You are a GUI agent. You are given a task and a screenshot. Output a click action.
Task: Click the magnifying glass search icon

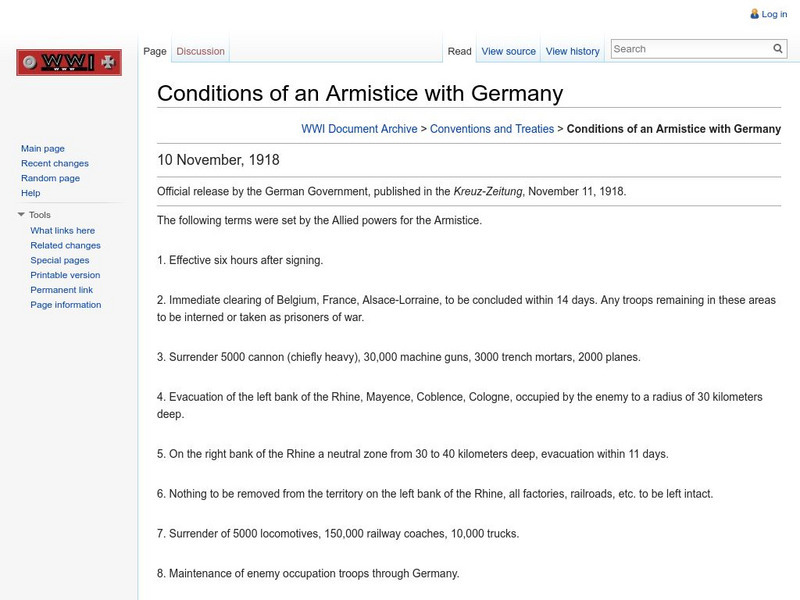point(778,47)
